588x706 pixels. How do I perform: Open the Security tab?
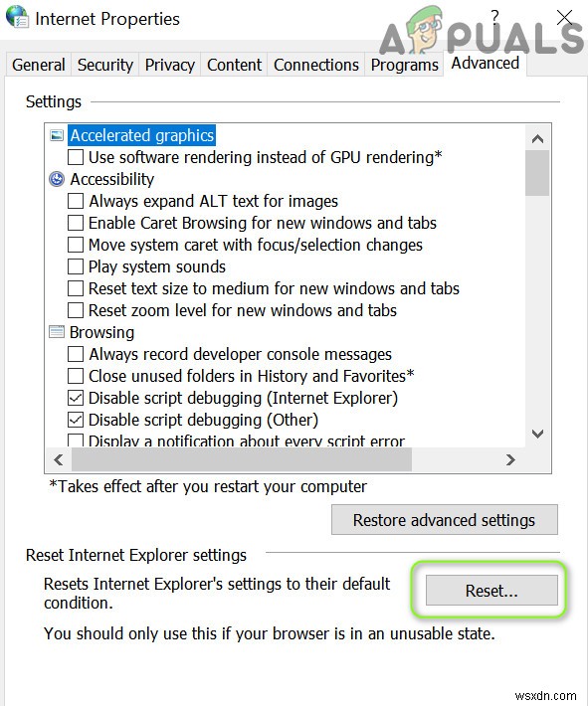click(x=105, y=65)
